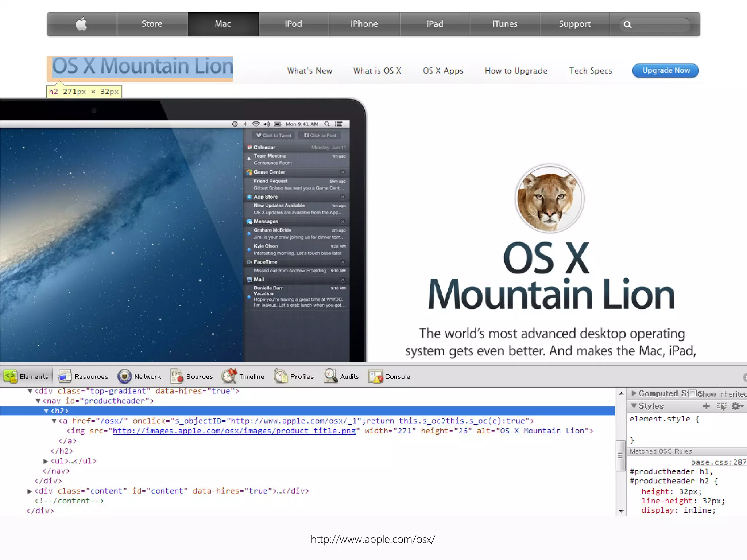
Task: Open the Tech Specs link
Action: [591, 71]
